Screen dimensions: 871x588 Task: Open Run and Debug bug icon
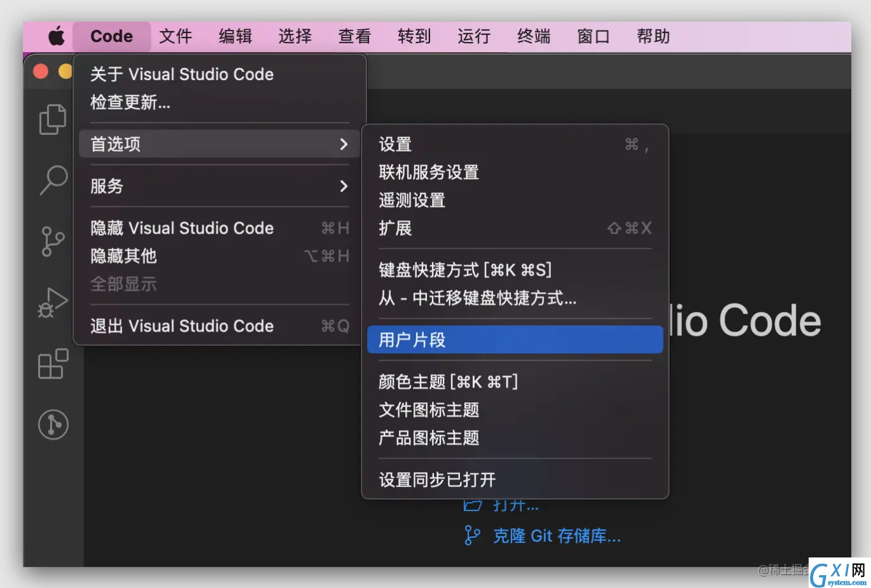pos(53,302)
